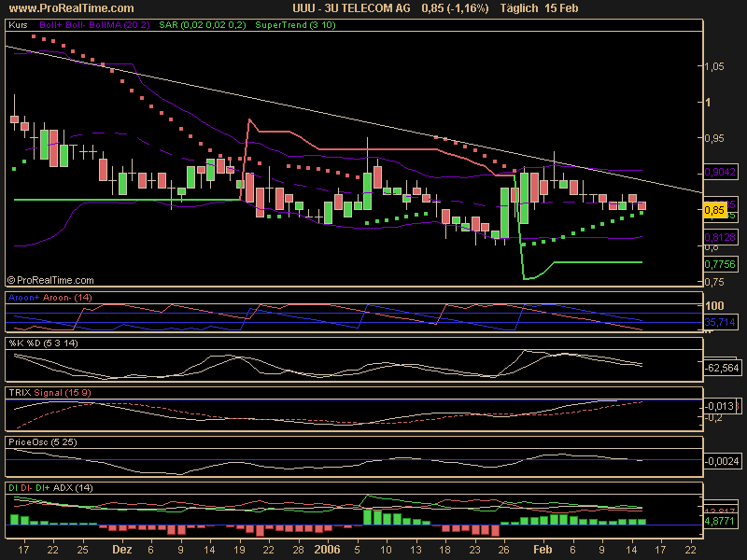This screenshot has width=747, height=560.
Task: Click the Feb month label on date axis
Action: (543, 550)
